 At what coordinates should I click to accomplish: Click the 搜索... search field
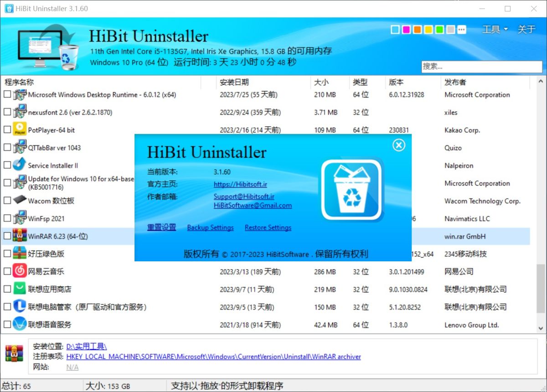482,66
